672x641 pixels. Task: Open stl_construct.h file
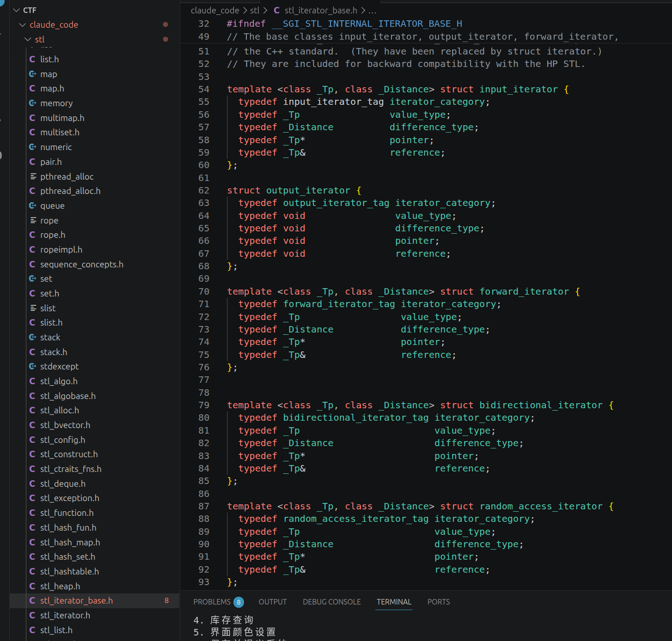(69, 454)
